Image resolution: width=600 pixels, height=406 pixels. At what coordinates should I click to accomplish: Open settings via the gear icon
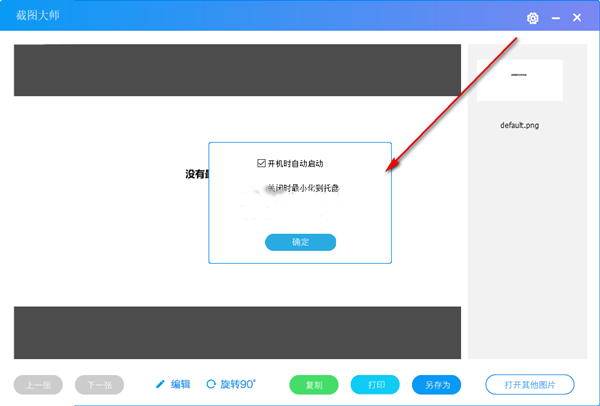pyautogui.click(x=533, y=18)
